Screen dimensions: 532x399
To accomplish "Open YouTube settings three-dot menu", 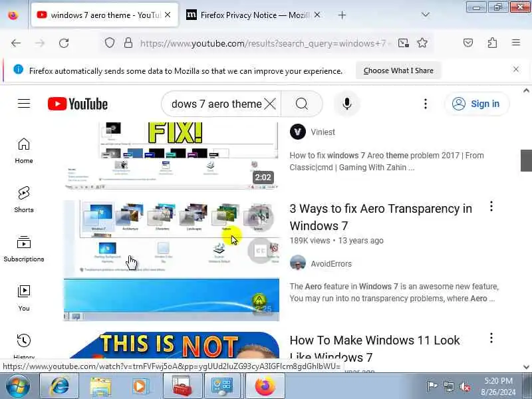I will click(426, 104).
